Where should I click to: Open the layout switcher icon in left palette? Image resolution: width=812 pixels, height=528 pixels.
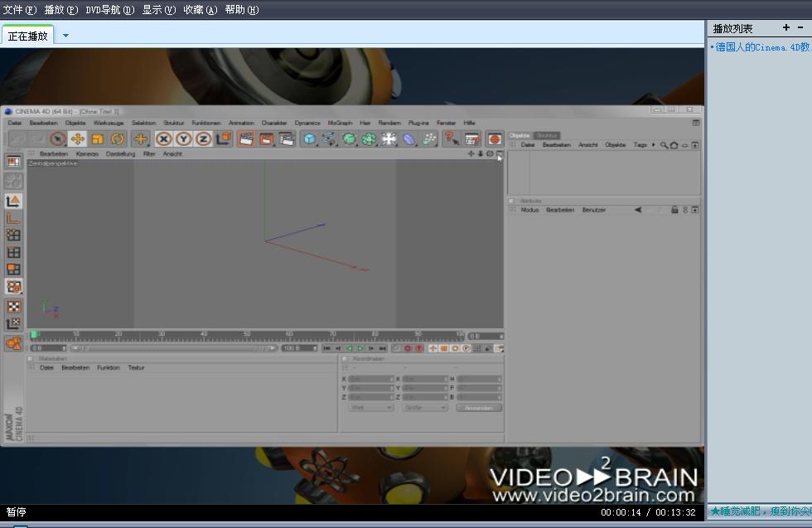pos(13,162)
